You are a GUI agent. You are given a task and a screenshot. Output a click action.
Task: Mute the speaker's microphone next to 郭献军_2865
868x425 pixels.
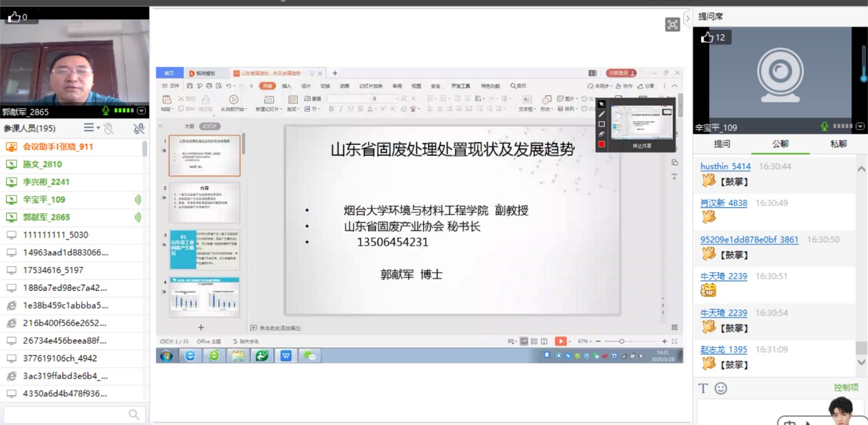click(105, 111)
